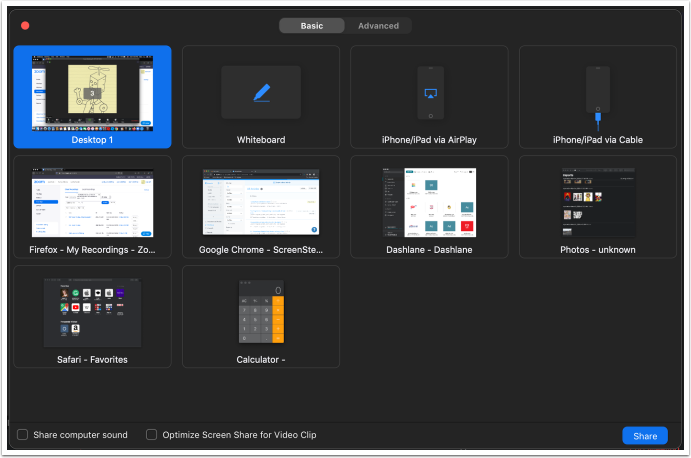
Task: Click the iPhone/iPad via Cable label
Action: tap(598, 140)
